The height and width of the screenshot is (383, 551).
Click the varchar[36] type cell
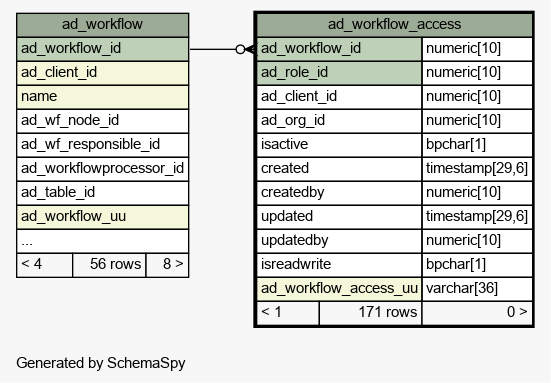[x=477, y=289]
